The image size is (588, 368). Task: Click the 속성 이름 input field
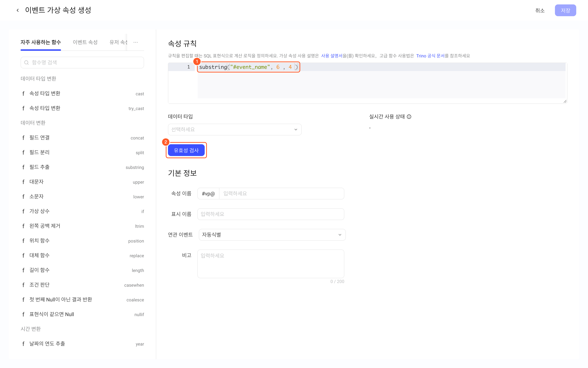click(282, 194)
